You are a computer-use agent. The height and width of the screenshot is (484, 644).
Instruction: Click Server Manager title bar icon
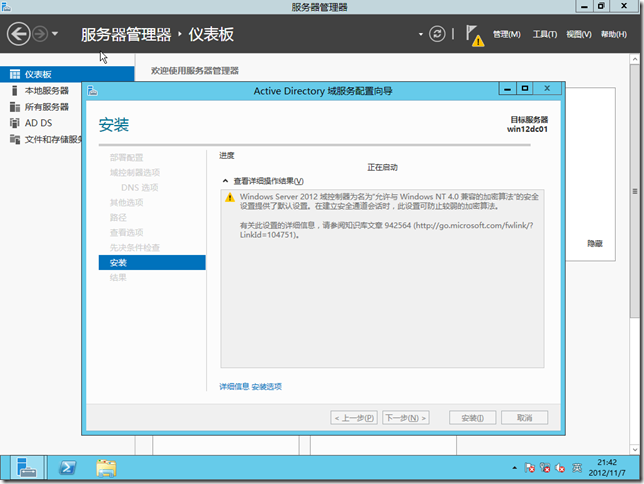(6, 7)
